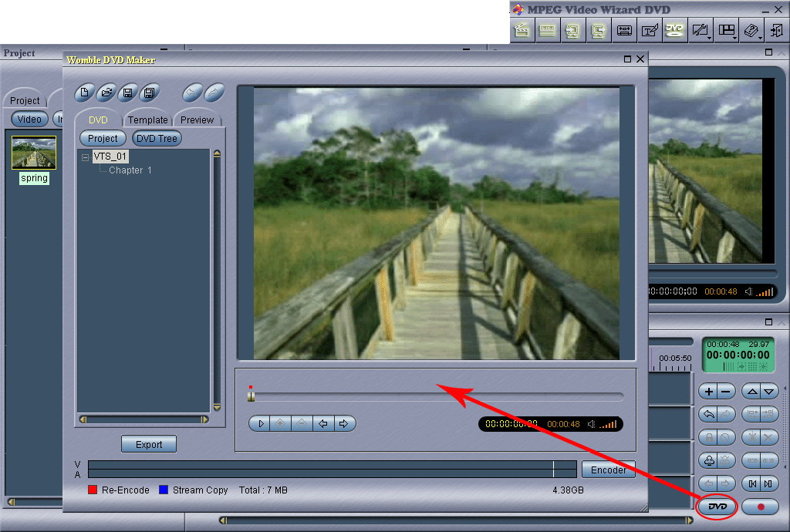The image size is (790, 532).
Task: Click the Export button
Action: tap(149, 444)
